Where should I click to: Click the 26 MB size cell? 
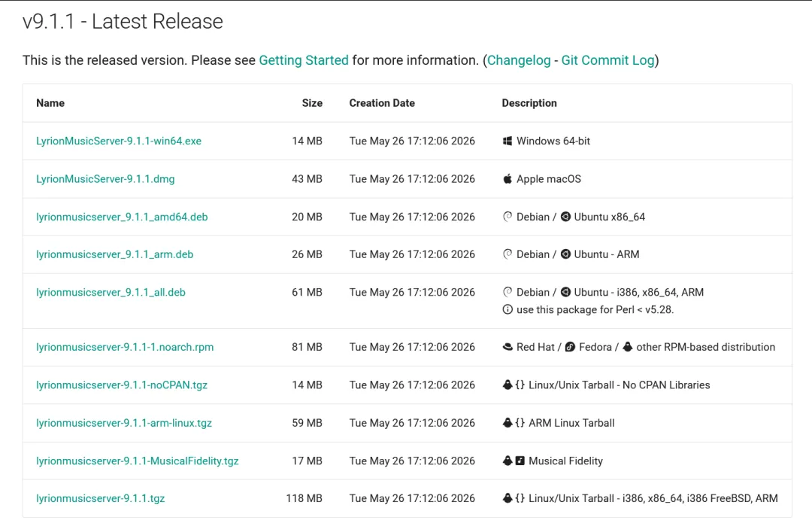click(307, 254)
